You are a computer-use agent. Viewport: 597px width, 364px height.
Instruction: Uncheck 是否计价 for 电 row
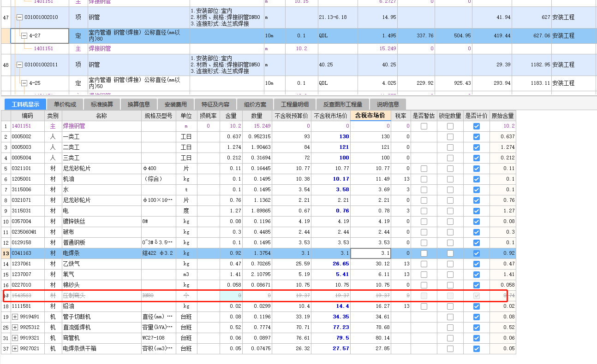coord(476,211)
